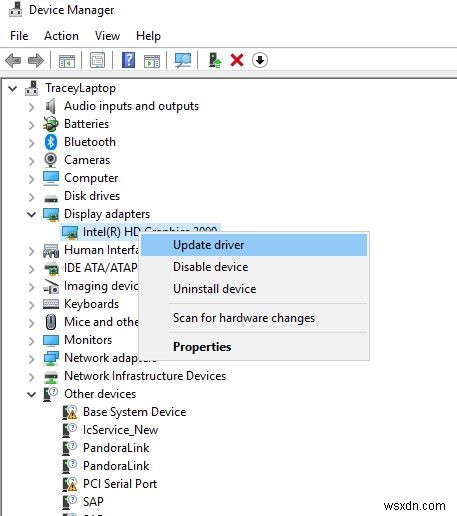Screen dimensions: 457x516
Task: Select the Intel(R) HD Graphics device
Action: coord(111,232)
